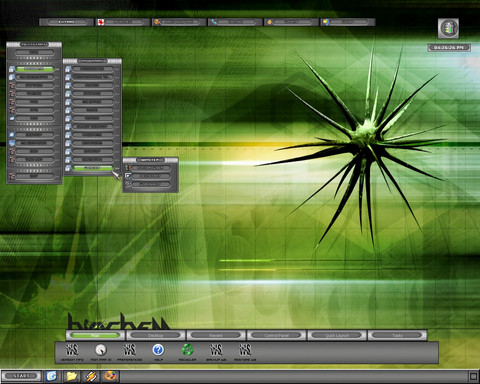The height and width of the screenshot is (384, 480).
Task: Switch to the Desktop tab
Action: [x=156, y=335]
